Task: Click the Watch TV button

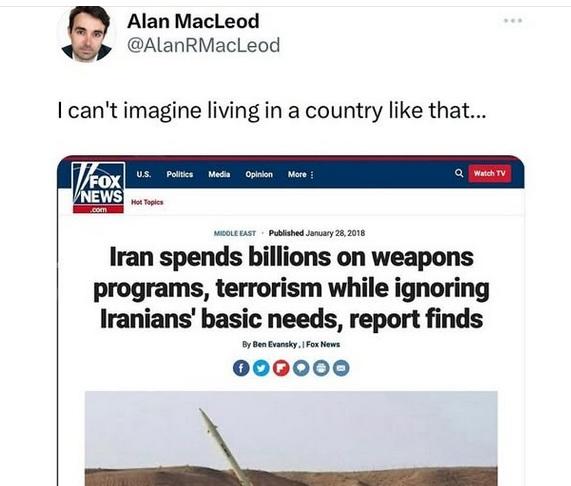Action: click(x=489, y=173)
